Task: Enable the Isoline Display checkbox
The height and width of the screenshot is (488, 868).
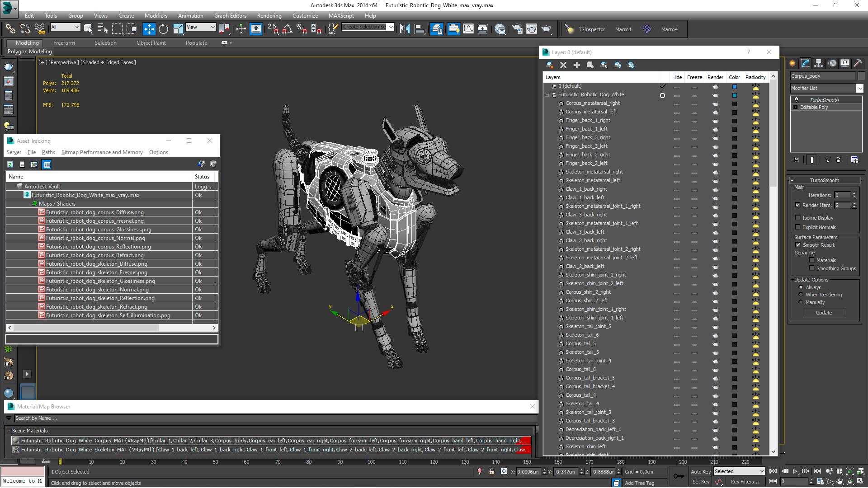Action: point(798,218)
